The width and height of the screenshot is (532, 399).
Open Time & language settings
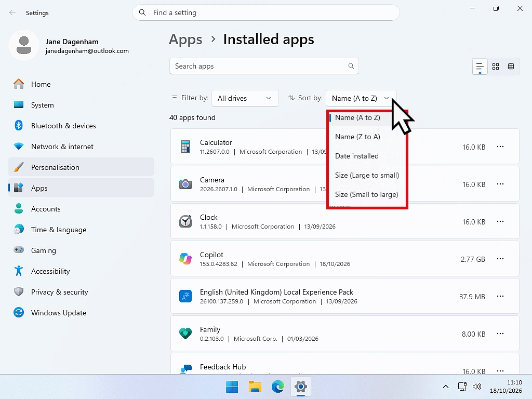81,230
